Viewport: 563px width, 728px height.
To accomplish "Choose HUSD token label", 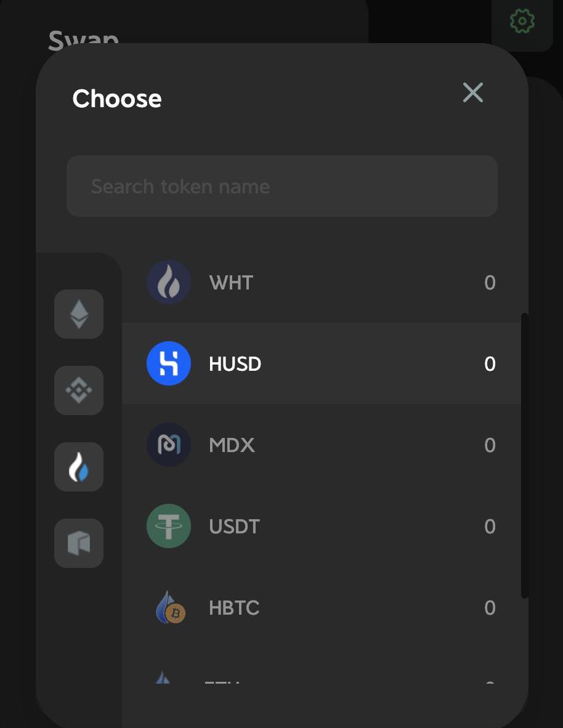I will tap(235, 364).
